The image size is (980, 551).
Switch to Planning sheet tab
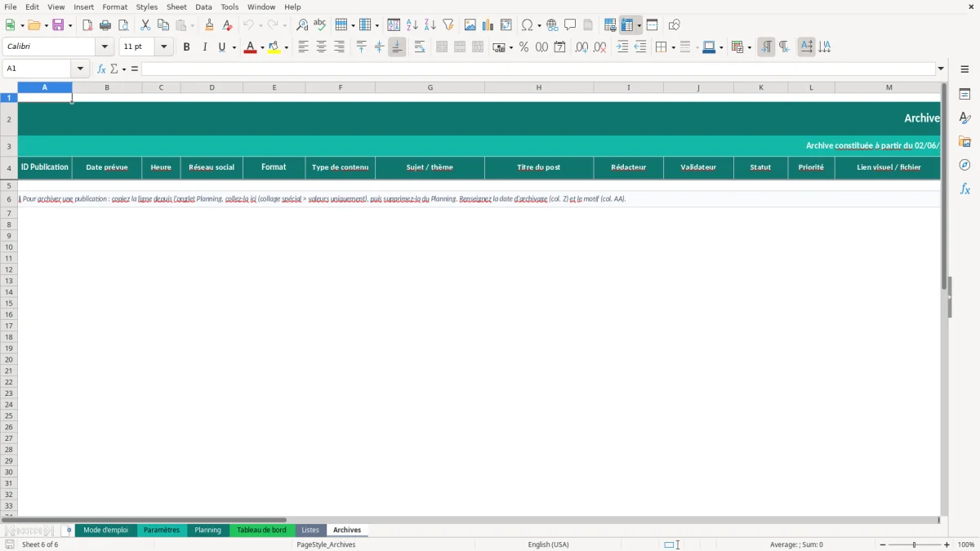207,531
